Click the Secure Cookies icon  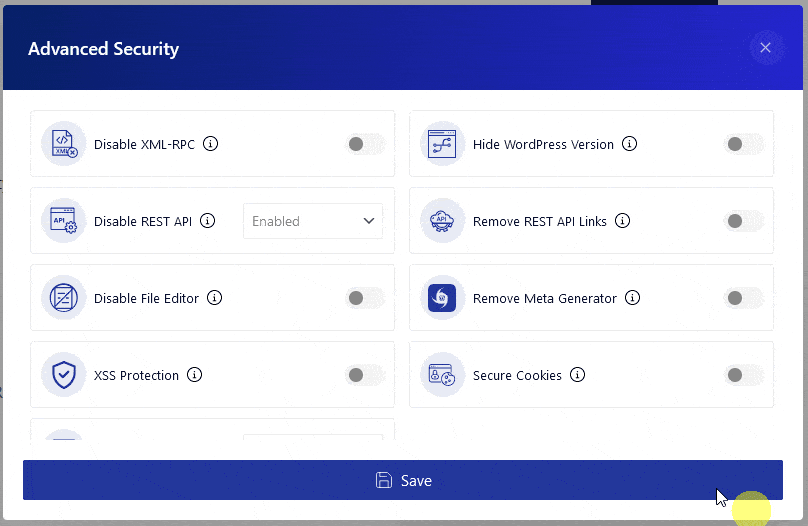pyautogui.click(x=442, y=375)
